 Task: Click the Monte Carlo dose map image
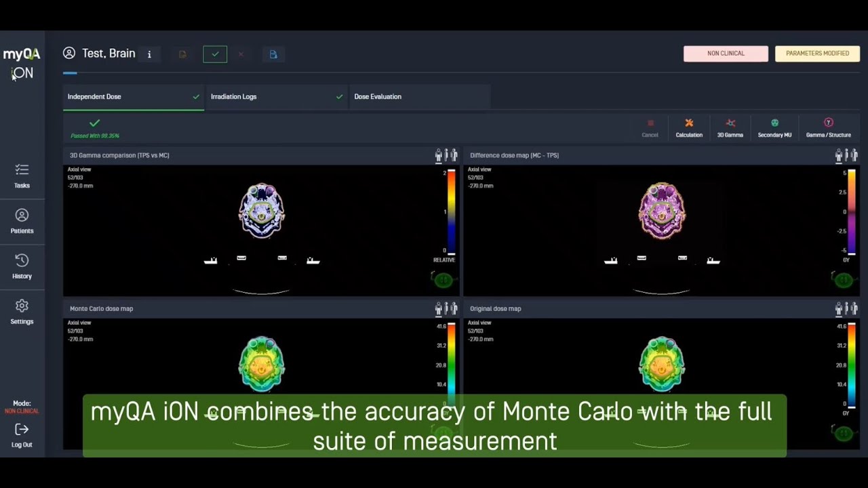(262, 365)
